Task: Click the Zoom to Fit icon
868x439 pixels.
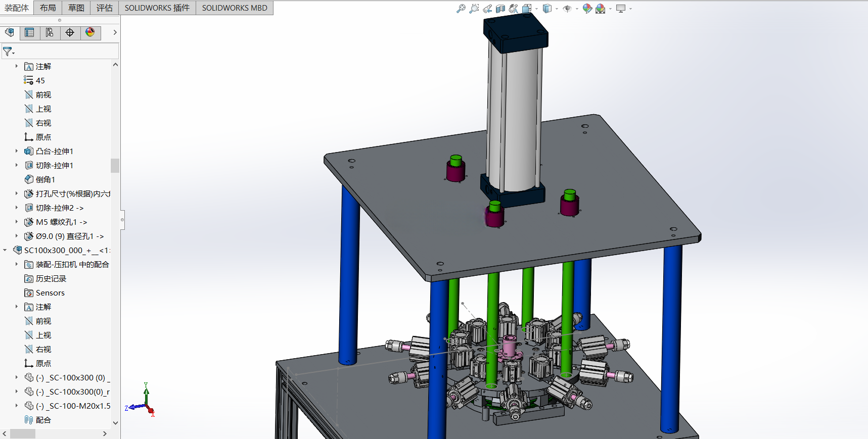Action: (x=461, y=9)
